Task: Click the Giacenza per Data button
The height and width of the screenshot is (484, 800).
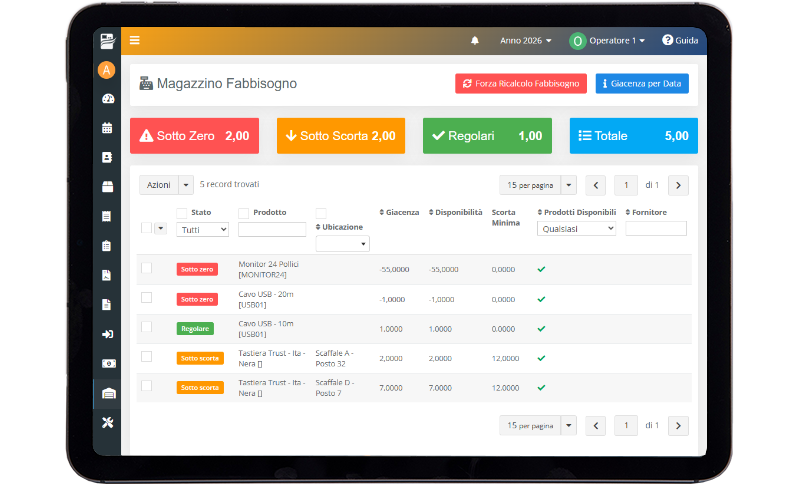Action: 642,84
